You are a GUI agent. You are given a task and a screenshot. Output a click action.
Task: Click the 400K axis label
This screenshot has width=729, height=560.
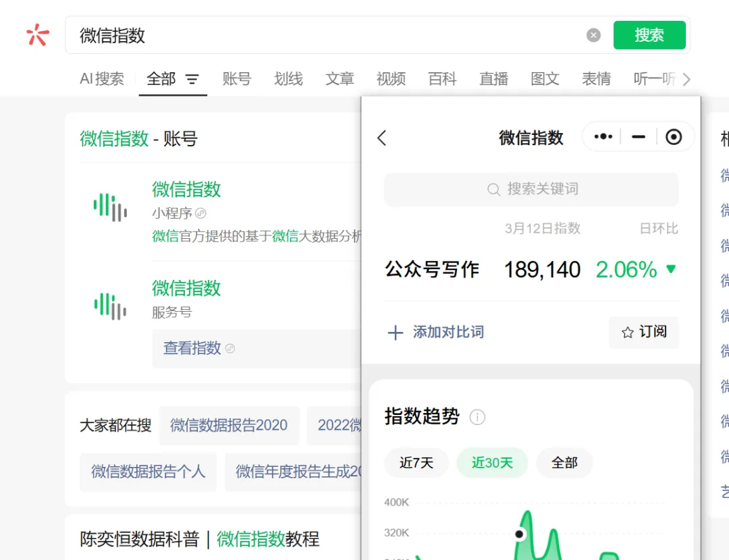pos(396,503)
